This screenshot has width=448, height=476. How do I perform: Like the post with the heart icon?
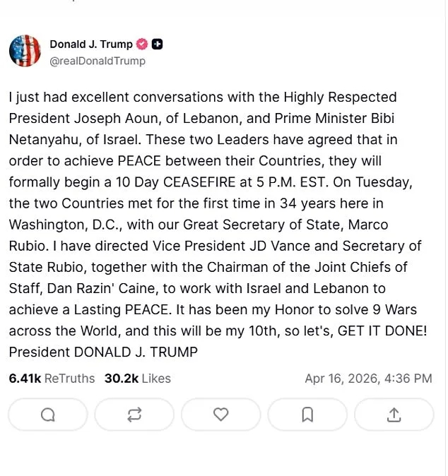point(221,415)
